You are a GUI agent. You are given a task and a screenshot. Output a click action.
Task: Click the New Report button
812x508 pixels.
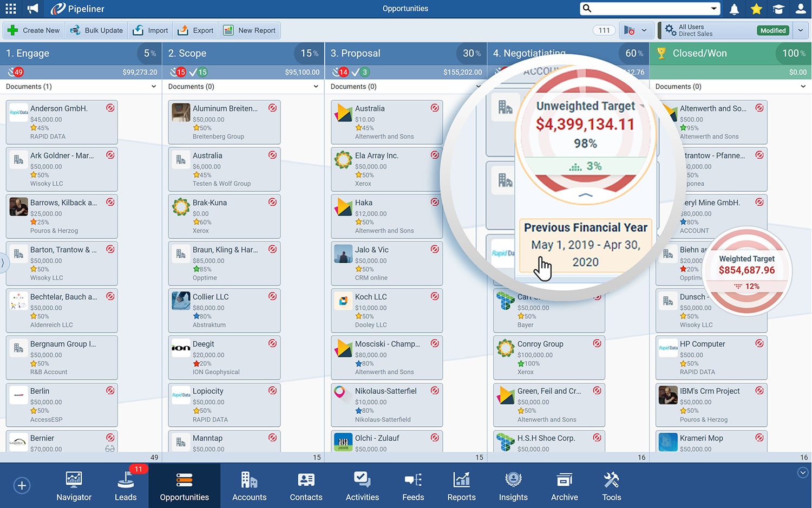(250, 30)
